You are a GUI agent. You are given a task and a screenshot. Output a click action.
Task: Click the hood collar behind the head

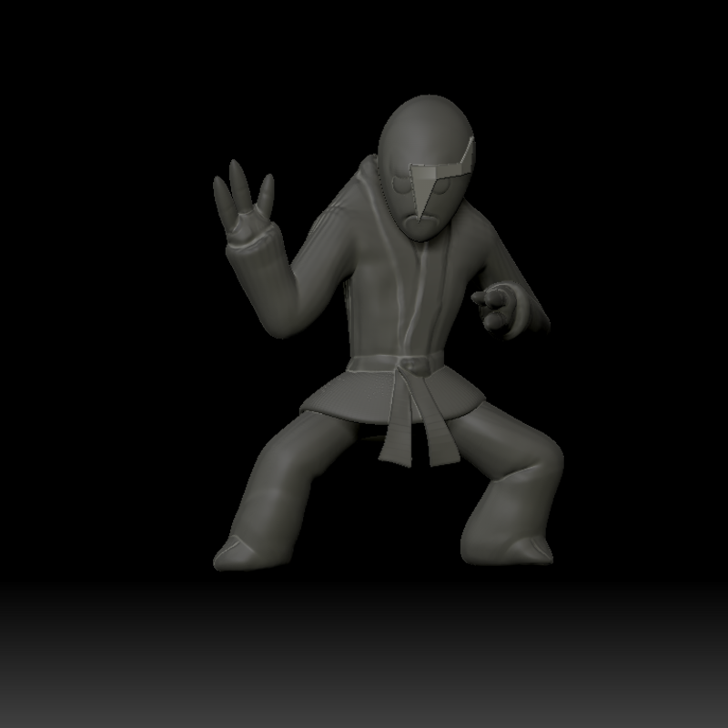[x=365, y=181]
